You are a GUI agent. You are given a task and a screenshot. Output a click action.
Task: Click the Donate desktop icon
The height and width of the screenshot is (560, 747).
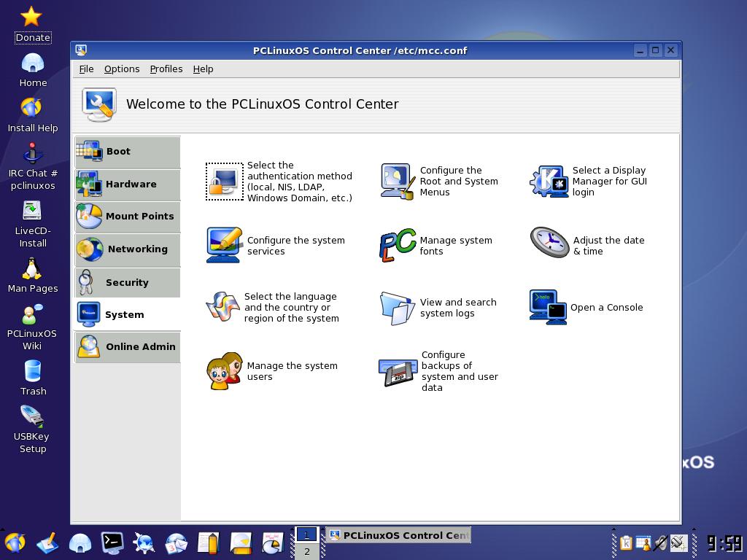click(32, 25)
